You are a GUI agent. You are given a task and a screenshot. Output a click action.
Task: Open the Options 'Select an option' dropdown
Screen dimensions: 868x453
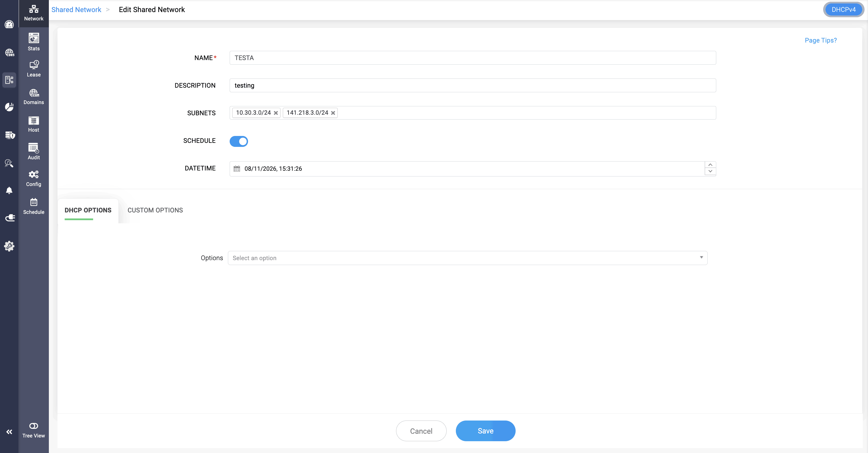click(x=467, y=258)
